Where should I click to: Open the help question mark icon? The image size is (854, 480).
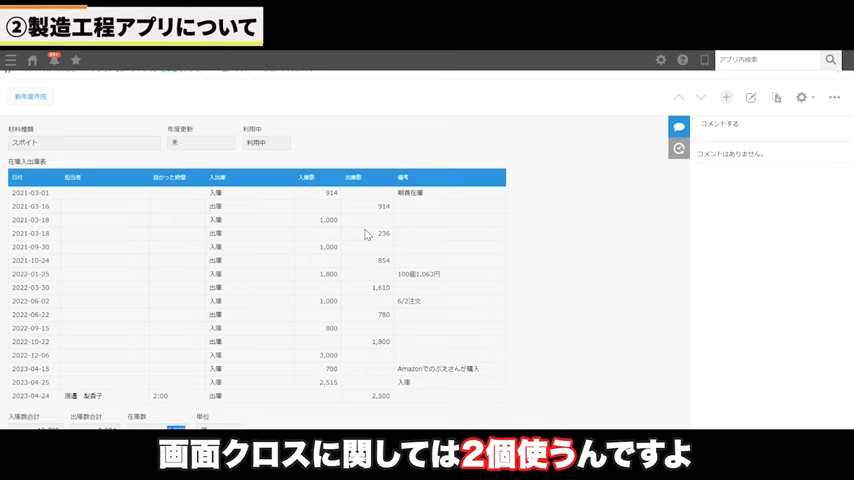682,60
